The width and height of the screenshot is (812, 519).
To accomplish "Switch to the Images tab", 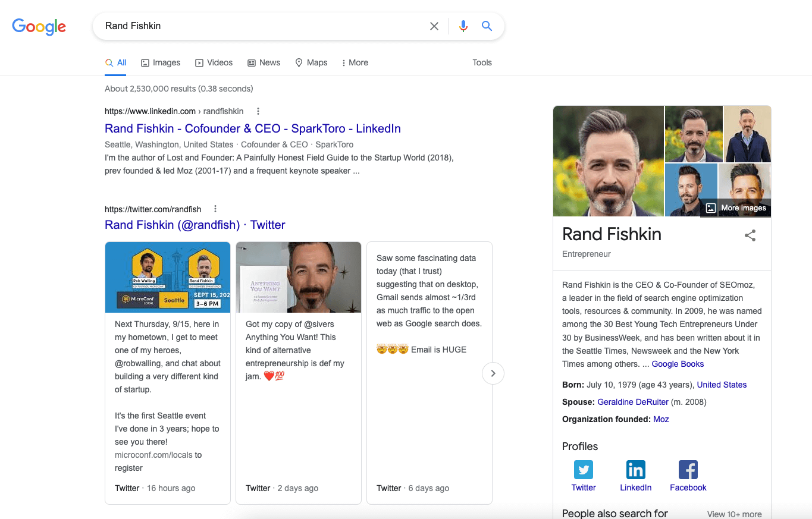I will click(x=161, y=62).
